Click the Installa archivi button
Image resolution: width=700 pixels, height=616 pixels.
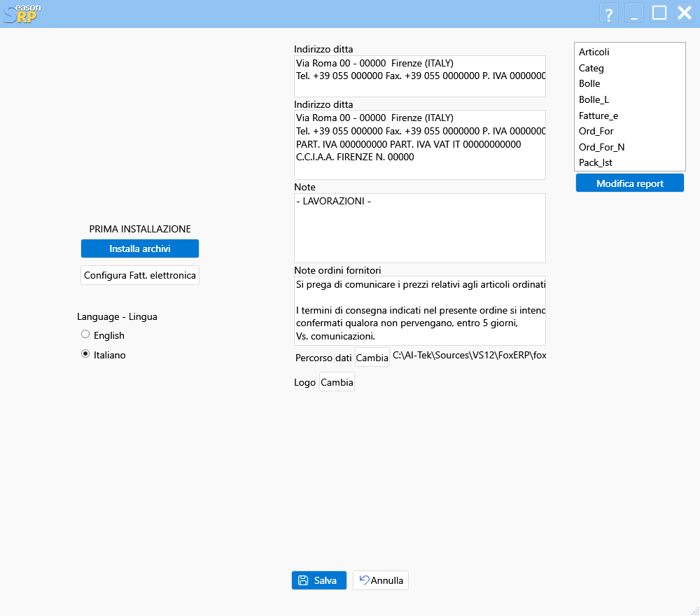139,248
